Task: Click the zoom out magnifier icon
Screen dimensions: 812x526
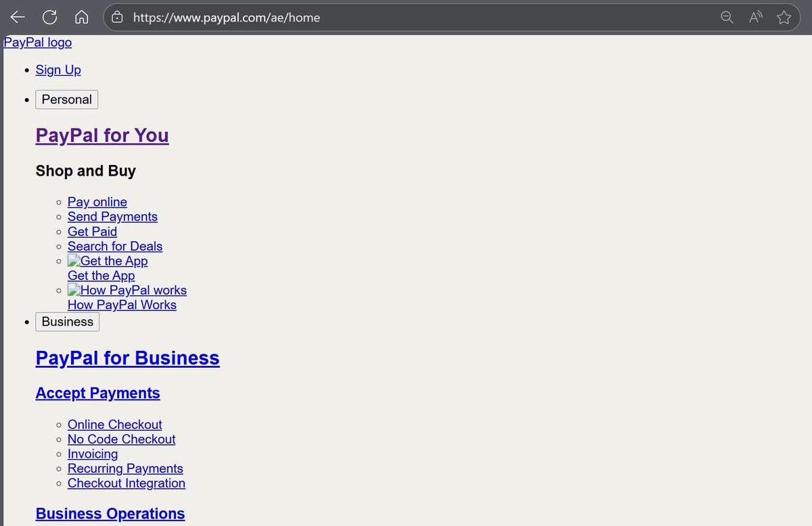Action: [x=727, y=18]
